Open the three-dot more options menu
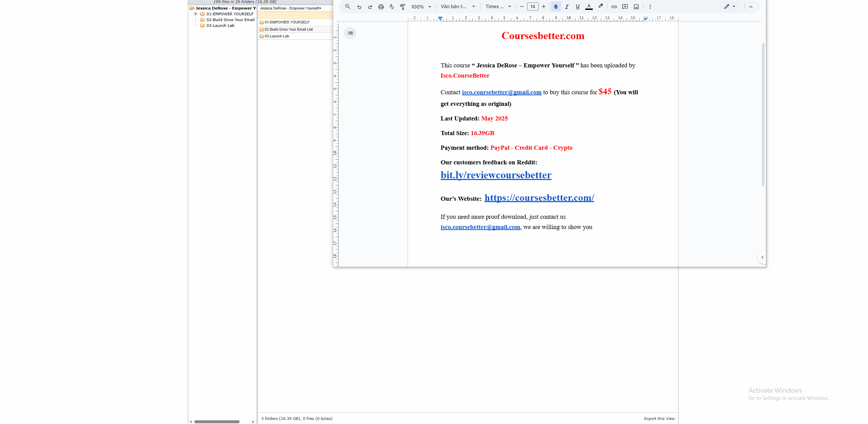 click(650, 6)
